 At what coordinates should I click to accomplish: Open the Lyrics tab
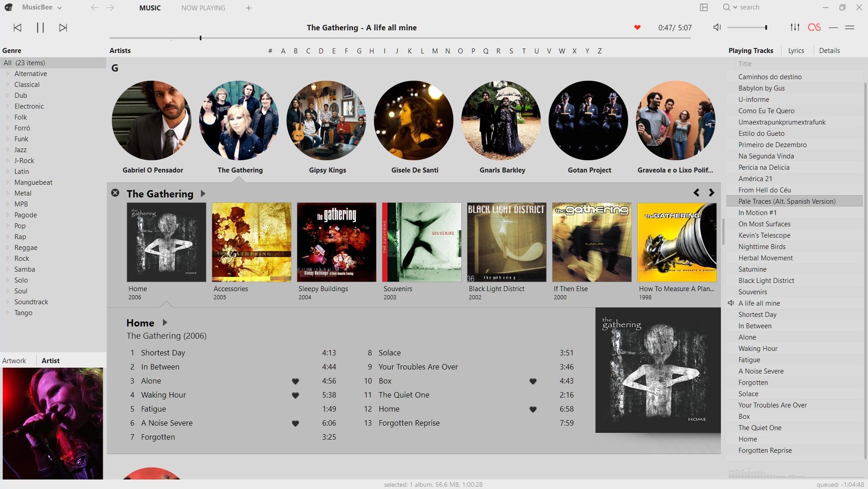tap(796, 50)
